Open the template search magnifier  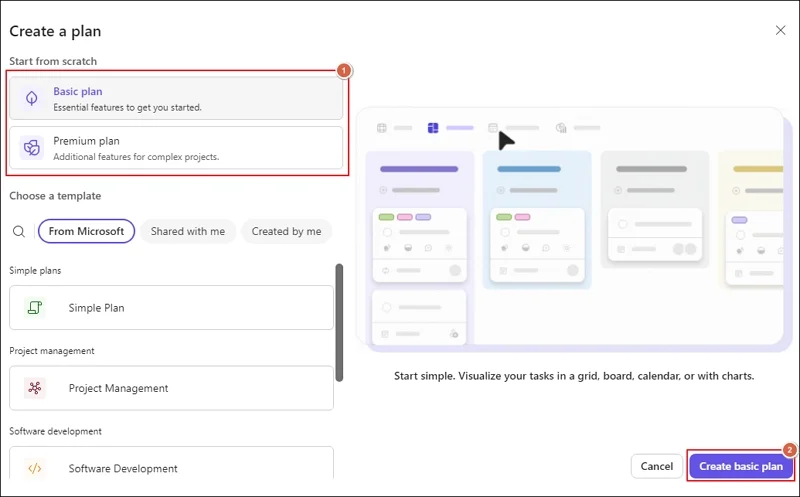click(19, 232)
